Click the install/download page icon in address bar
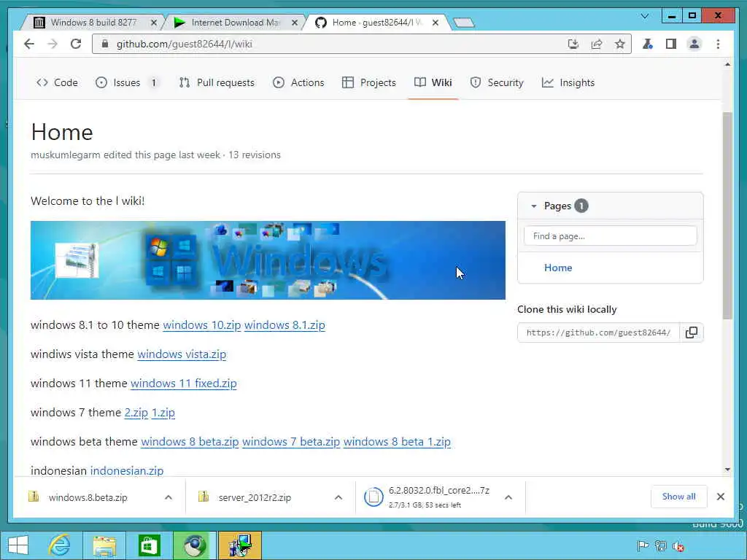 coord(573,44)
